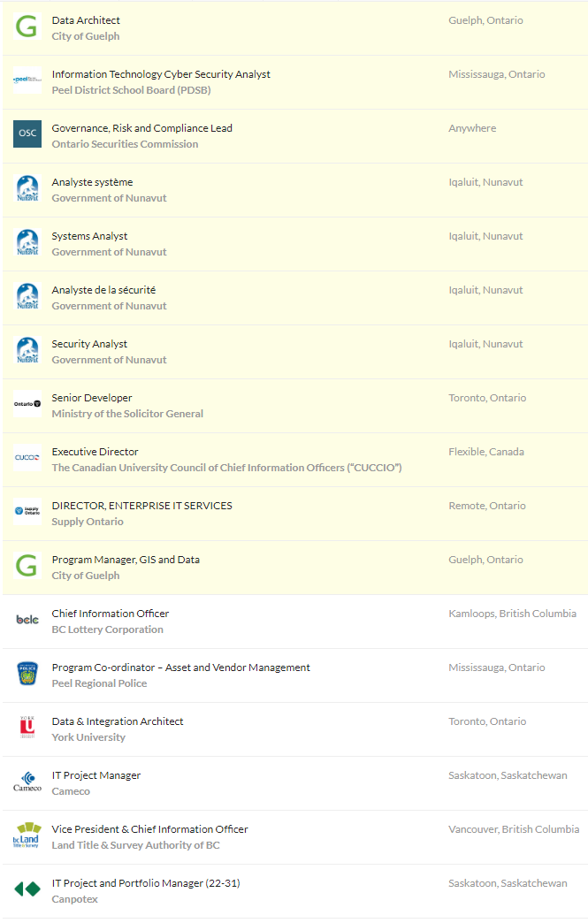Click the Supply Ontario logo
The height and width of the screenshot is (923, 588).
[x=27, y=513]
